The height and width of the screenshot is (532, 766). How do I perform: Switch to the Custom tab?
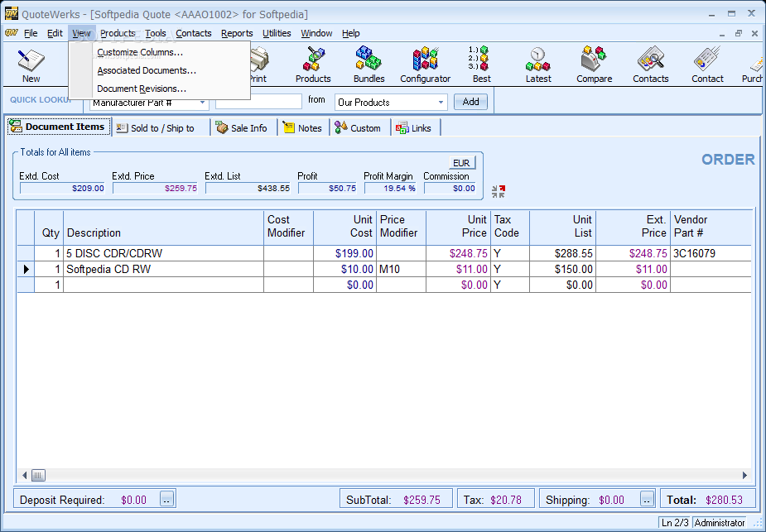point(359,128)
